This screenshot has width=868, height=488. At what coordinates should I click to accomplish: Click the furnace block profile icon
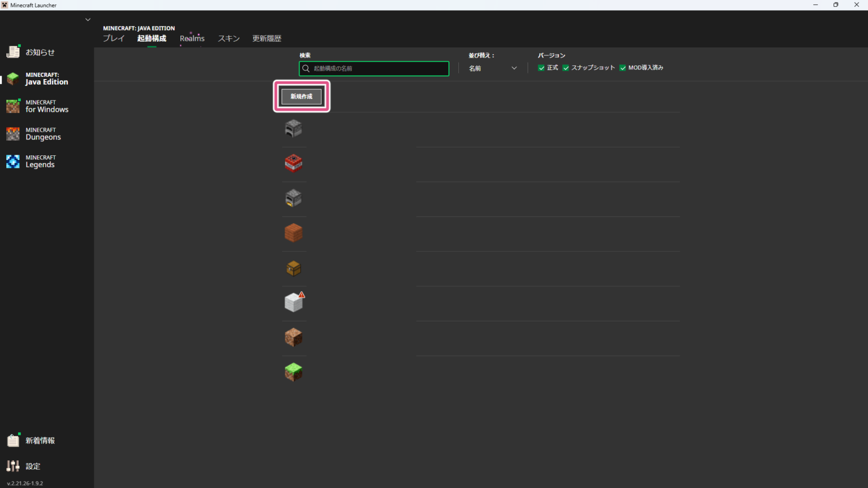(x=293, y=129)
